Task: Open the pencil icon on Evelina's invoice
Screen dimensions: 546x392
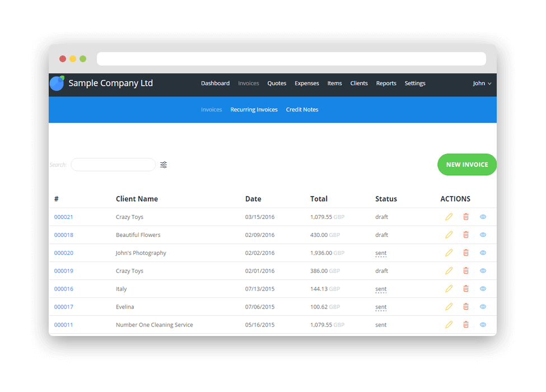Action: pyautogui.click(x=449, y=306)
